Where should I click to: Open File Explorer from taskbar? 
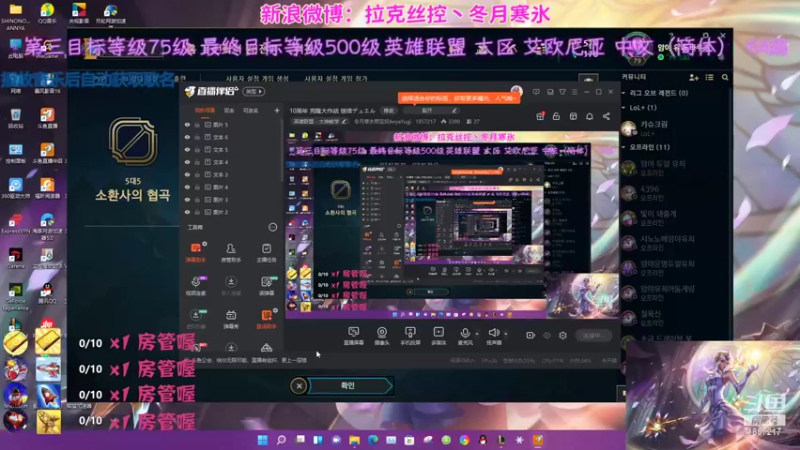click(355, 440)
